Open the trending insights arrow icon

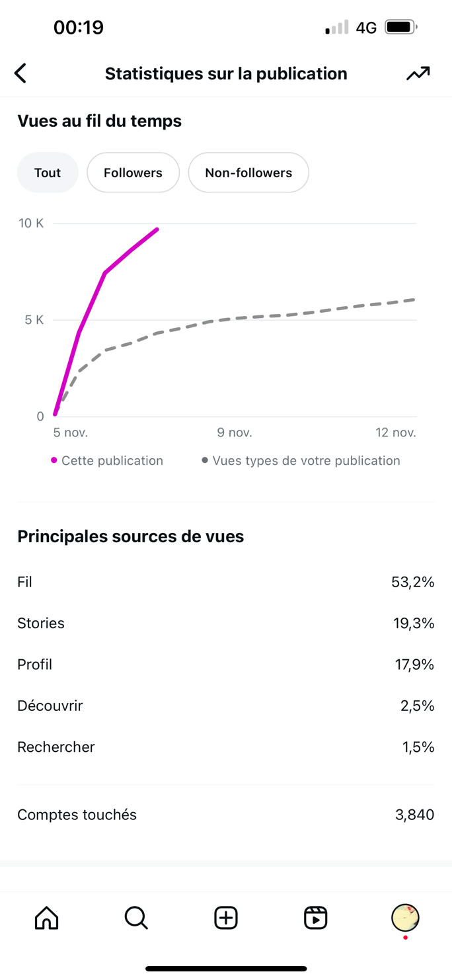point(418,73)
